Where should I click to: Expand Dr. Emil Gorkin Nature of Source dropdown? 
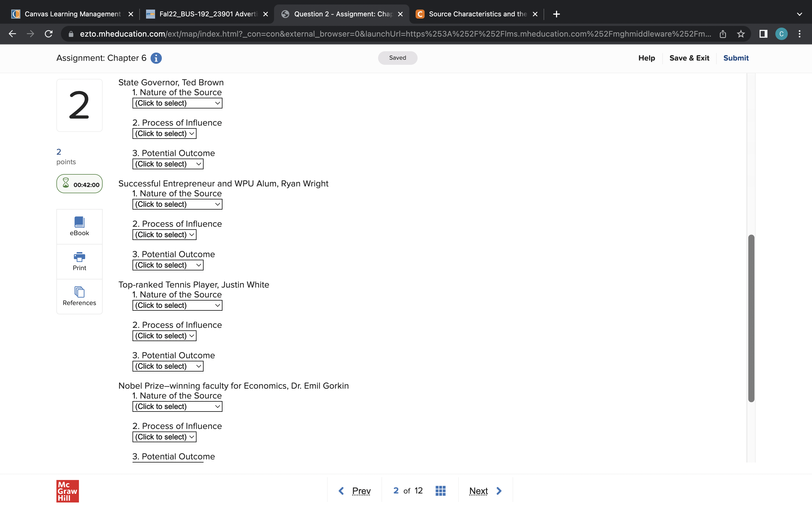[177, 406]
